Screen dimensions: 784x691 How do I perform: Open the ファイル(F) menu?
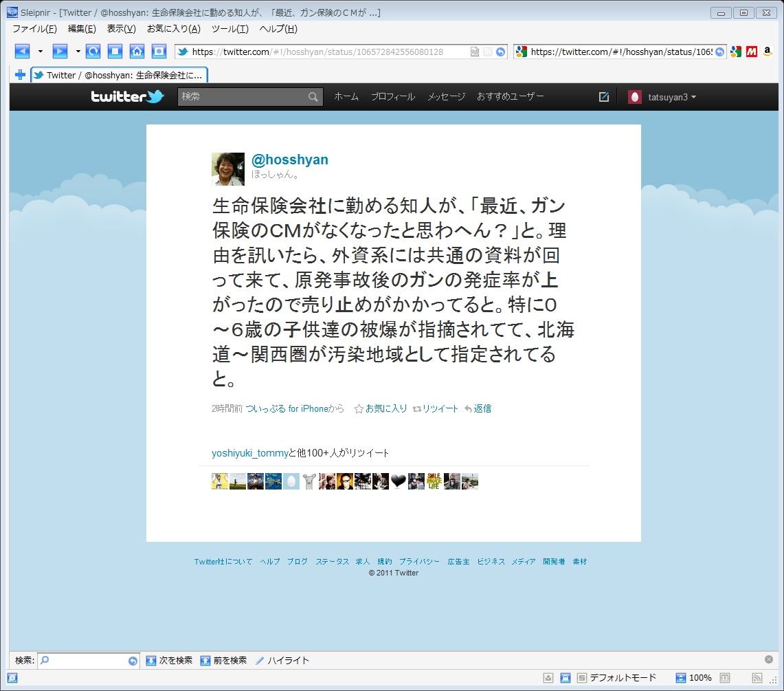(x=34, y=28)
